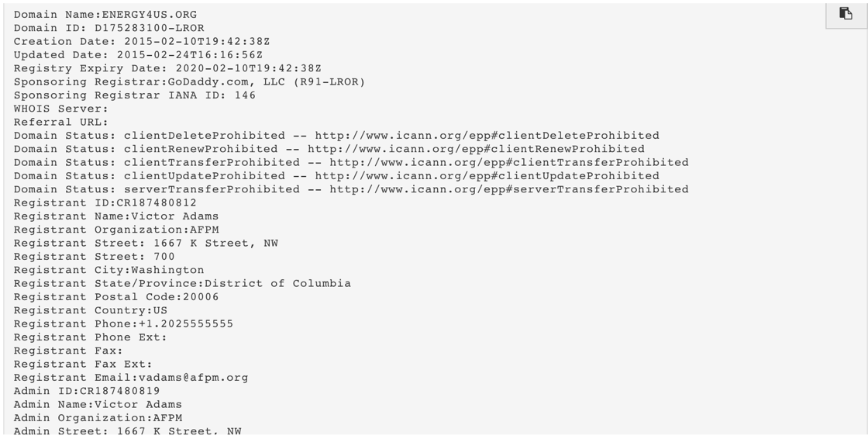
Task: Click the Registrant Name Victor Adams
Action: pyautogui.click(x=175, y=216)
